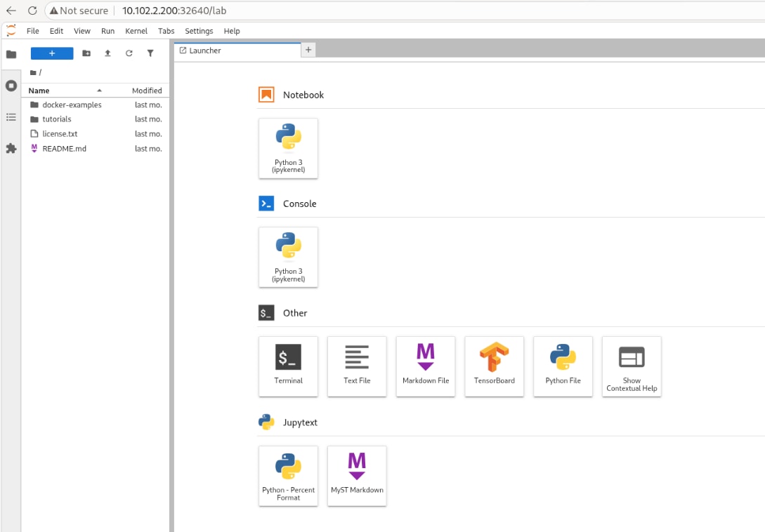This screenshot has height=532, width=765.
Task: Sort files by Modified column header
Action: tap(147, 91)
